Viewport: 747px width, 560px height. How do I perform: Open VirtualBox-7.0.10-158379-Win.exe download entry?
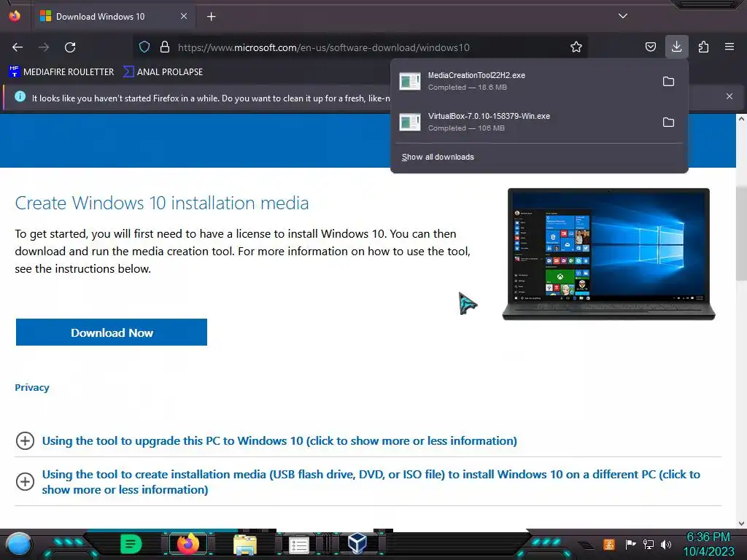point(524,122)
